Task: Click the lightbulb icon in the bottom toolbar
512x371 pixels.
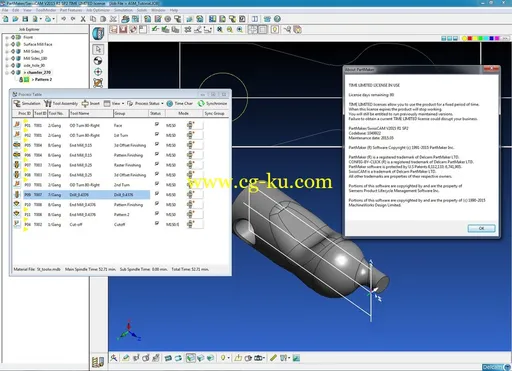Action: [223, 358]
